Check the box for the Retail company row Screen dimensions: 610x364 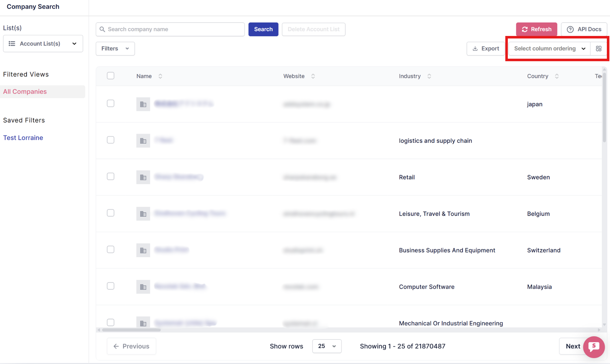click(x=110, y=177)
